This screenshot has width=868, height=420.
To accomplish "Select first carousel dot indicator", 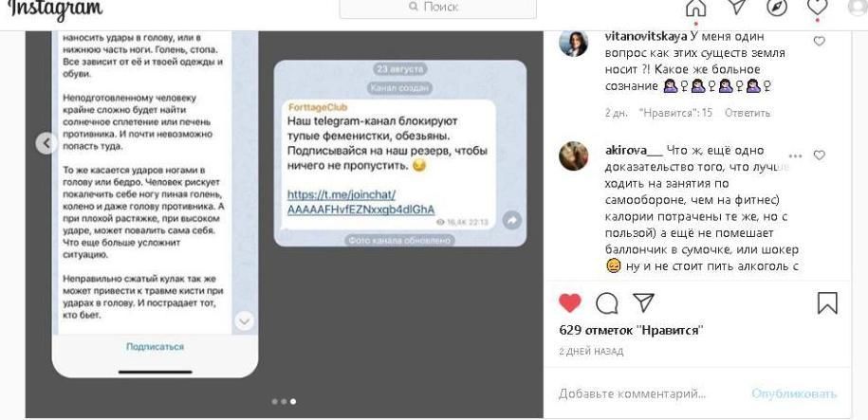I will pos(274,402).
